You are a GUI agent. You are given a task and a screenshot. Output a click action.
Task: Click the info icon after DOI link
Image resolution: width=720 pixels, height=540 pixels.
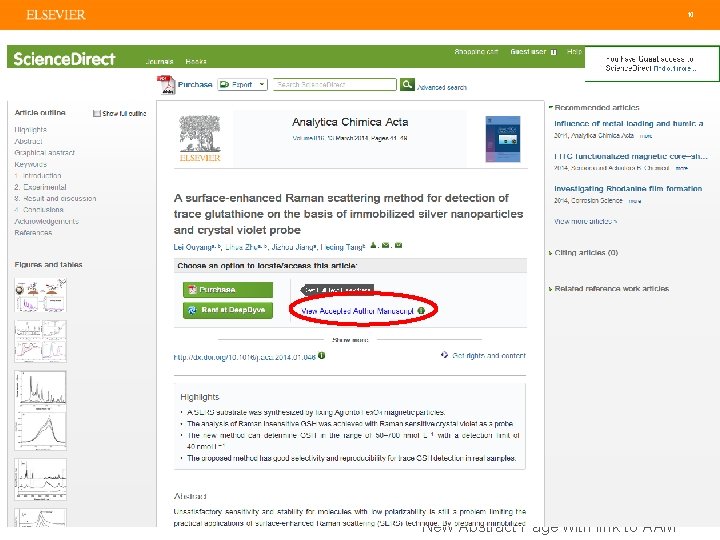(x=321, y=355)
